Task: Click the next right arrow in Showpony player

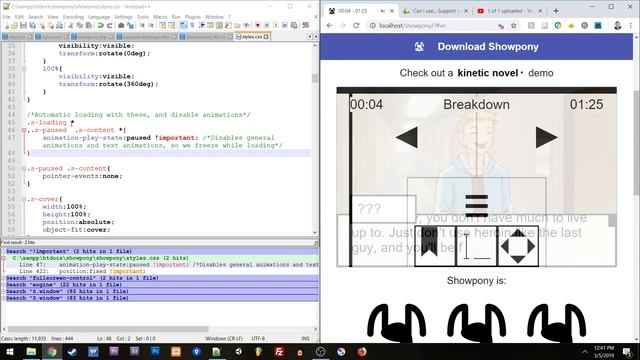Action: point(547,137)
